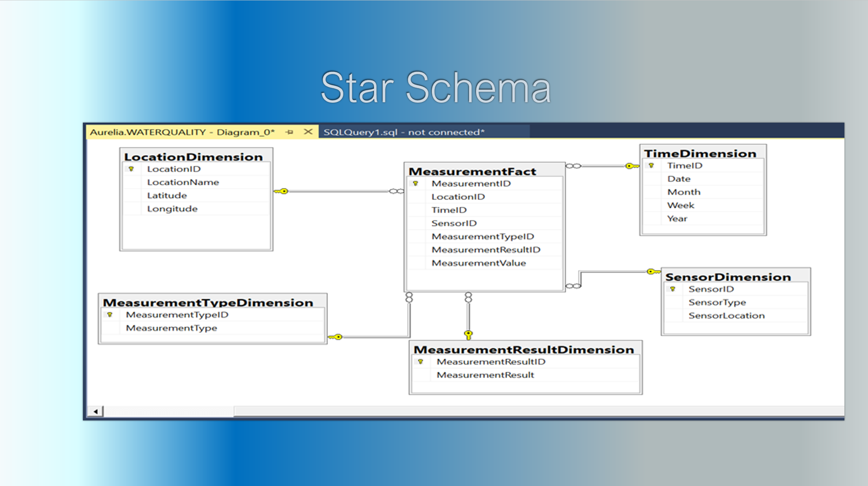Select TimeID column in TimeDimension

tap(703, 166)
